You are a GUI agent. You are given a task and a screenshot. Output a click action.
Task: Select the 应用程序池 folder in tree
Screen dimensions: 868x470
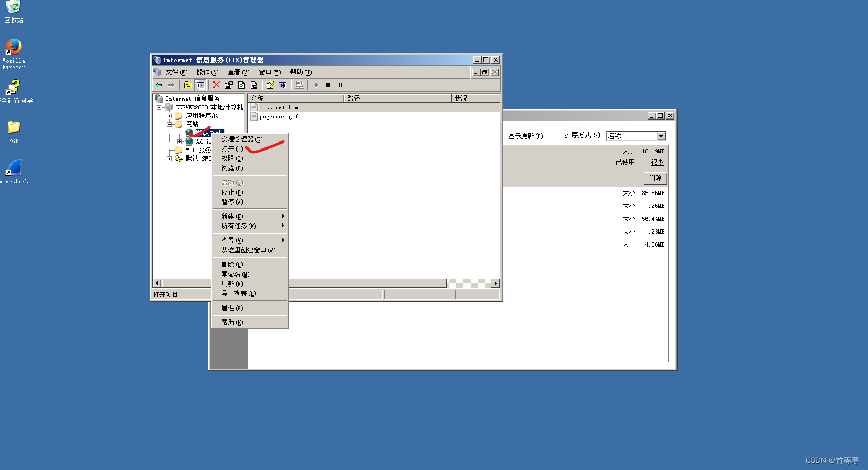click(202, 116)
